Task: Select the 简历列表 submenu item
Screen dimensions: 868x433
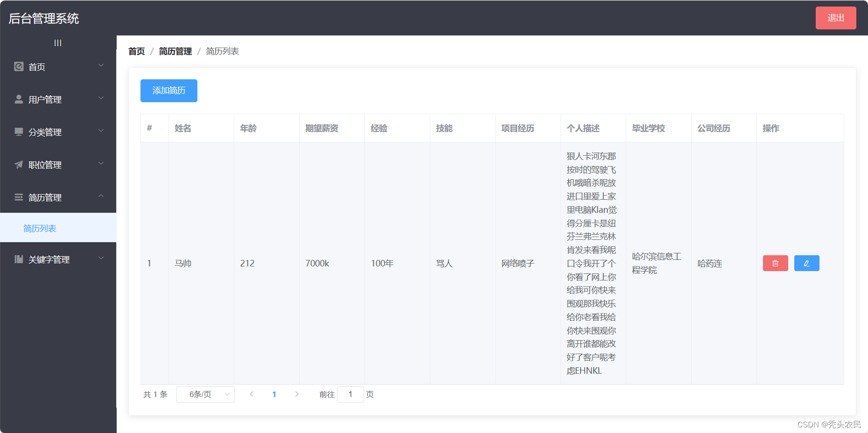Action: (x=58, y=228)
